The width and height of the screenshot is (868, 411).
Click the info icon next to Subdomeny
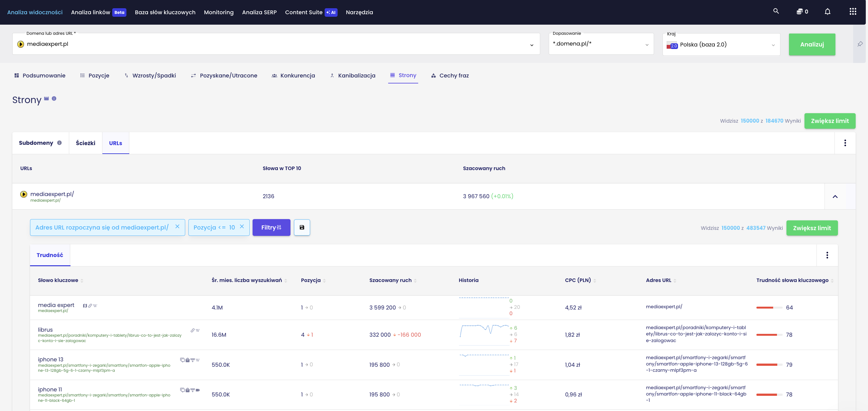(59, 143)
